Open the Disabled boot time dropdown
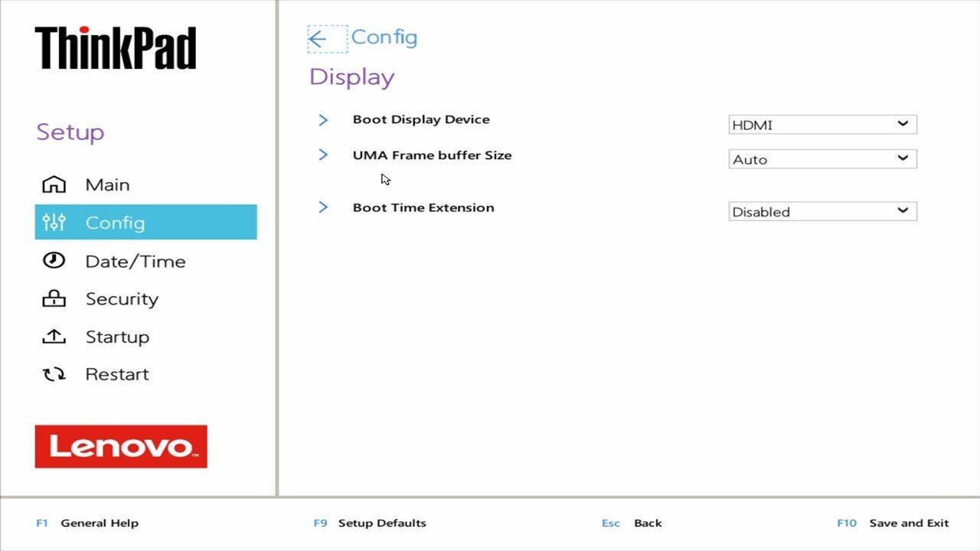Viewport: 980px width, 551px height. click(822, 211)
